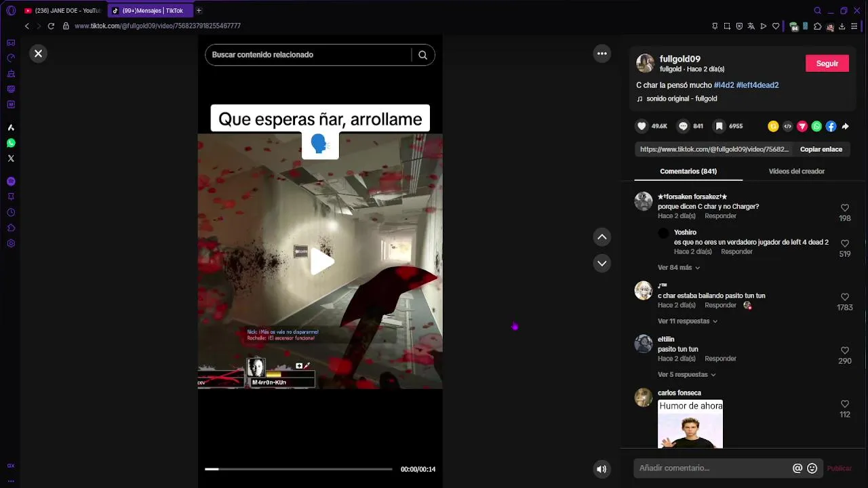
Task: Click the embed code icon
Action: point(787,126)
